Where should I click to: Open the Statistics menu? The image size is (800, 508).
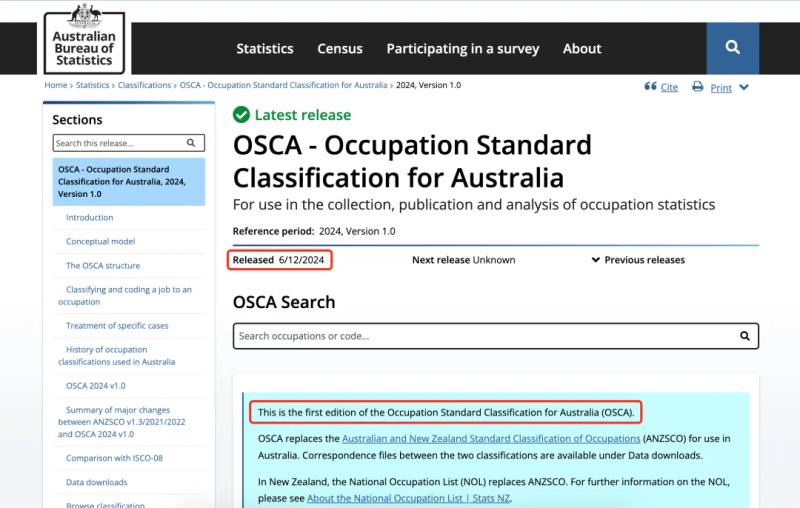coord(265,48)
